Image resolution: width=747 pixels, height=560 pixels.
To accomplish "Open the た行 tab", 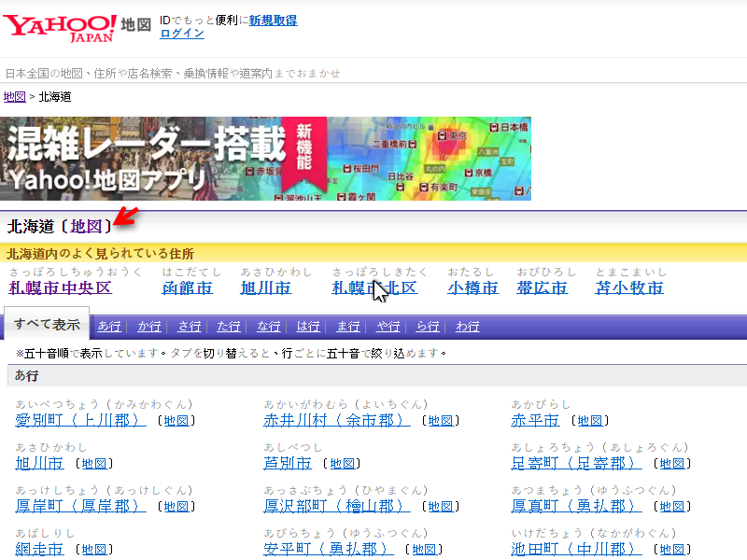I will click(229, 326).
